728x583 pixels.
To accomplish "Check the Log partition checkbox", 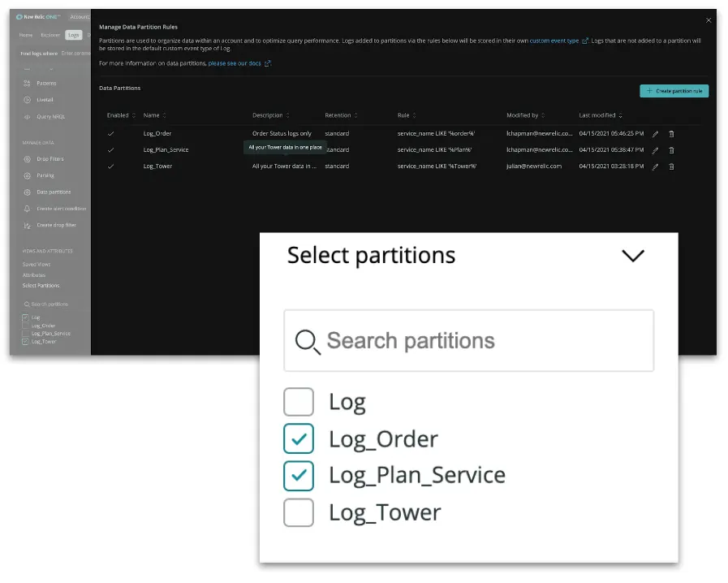I will tap(299, 401).
